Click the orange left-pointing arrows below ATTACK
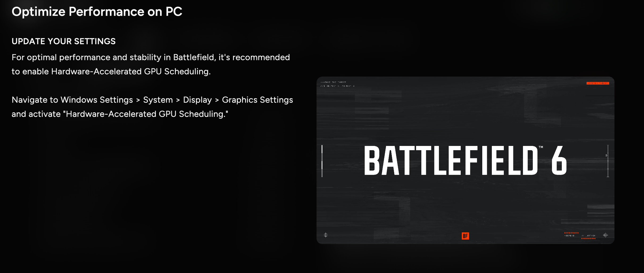This screenshot has height=273, width=644. click(x=588, y=238)
